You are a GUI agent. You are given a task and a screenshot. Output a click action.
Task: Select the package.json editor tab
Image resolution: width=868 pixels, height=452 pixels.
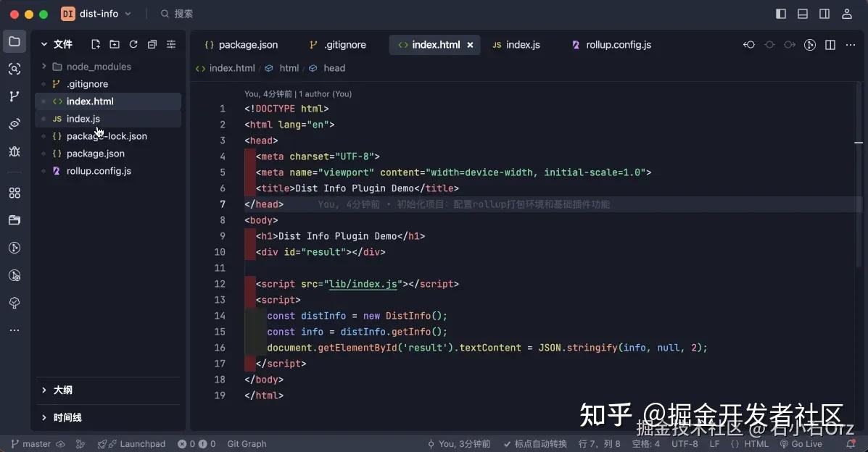pos(247,44)
